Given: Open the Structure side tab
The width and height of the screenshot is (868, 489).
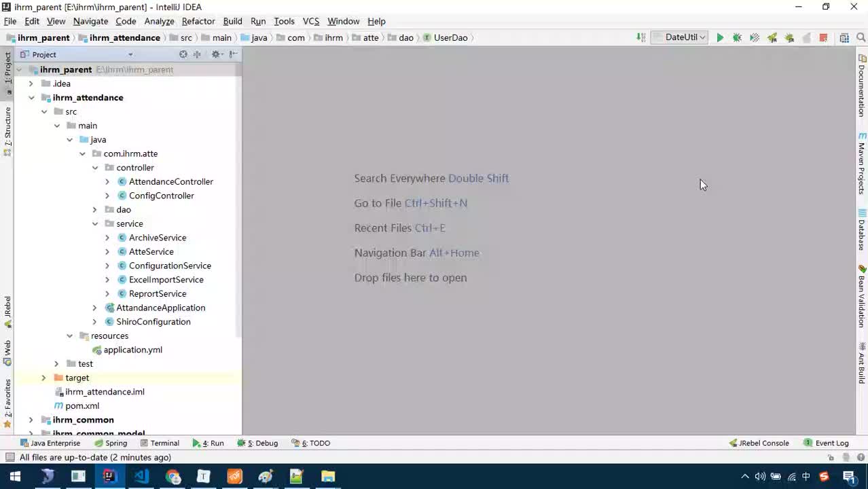Looking at the screenshot, I should [x=7, y=132].
